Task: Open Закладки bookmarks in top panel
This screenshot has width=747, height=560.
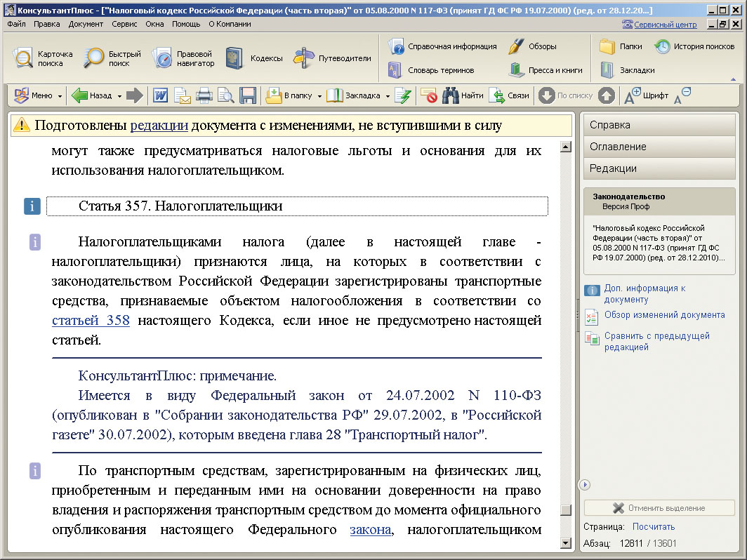Action: tap(627, 70)
